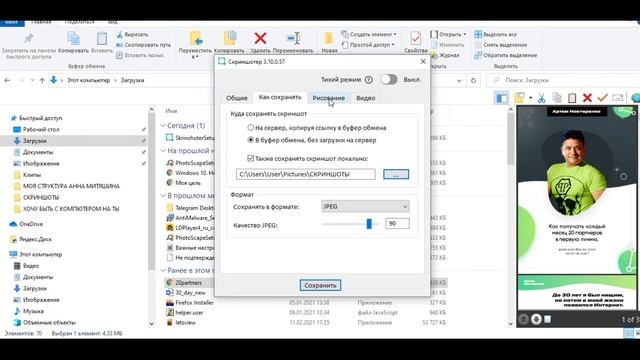This screenshot has height=360, width=640.
Task: Click Выделить все in Explorer ribbon
Action: [x=496, y=34]
